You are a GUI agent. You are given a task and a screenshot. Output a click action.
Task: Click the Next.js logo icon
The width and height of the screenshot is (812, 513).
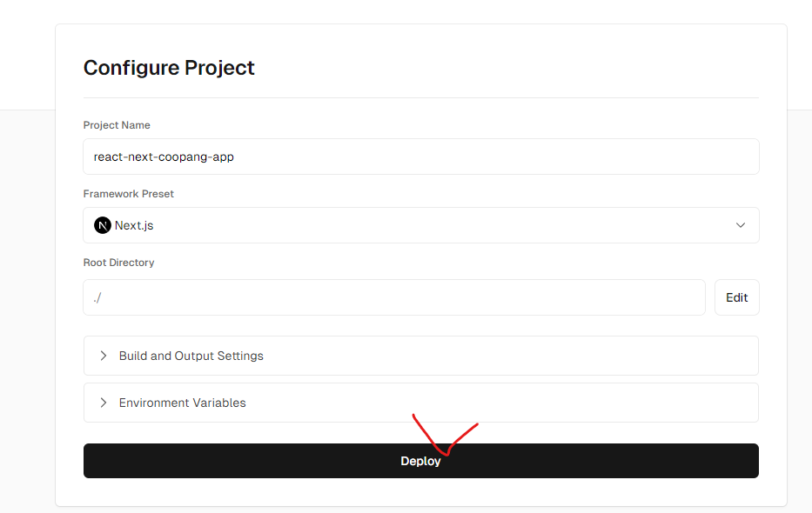[x=103, y=225]
